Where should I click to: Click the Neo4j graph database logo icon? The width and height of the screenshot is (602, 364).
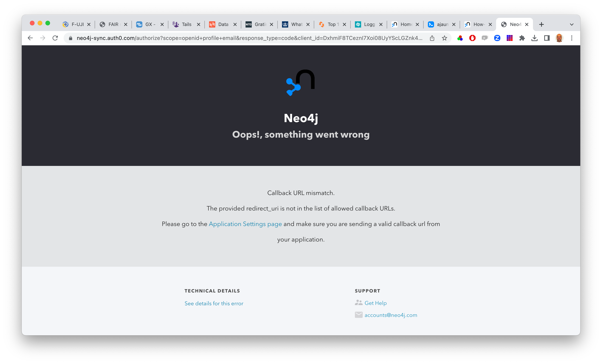coord(301,84)
